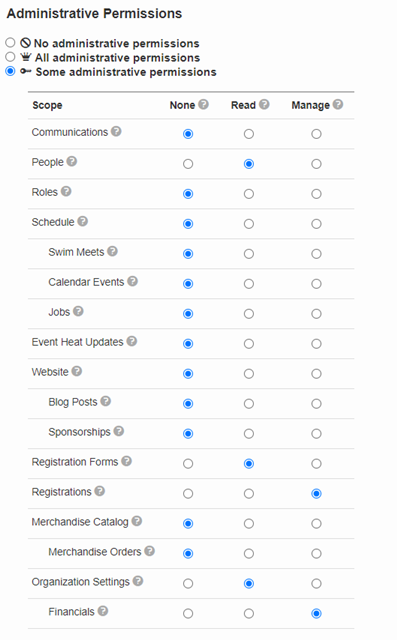Screen dimensions: 397x640
Task: Set Communications permission to Manage
Action: tap(316, 134)
